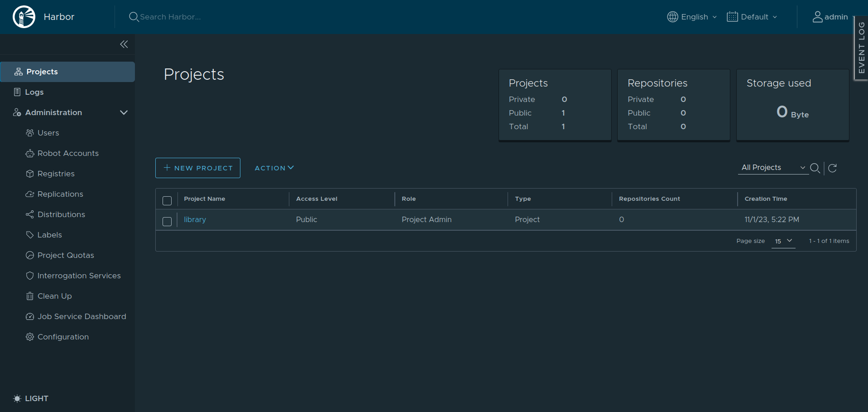This screenshot has height=412, width=868.
Task: Sort by Project Name column header
Action: coord(204,199)
